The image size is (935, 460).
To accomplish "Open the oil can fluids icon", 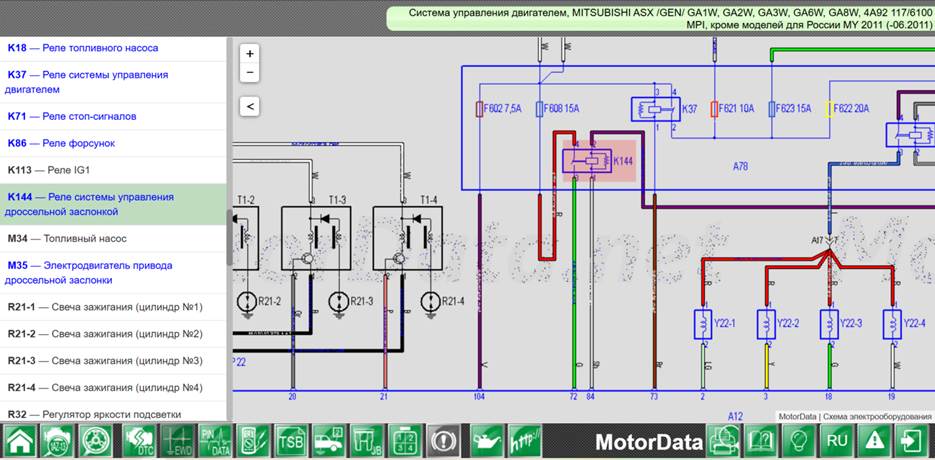I will pyautogui.click(x=487, y=442).
